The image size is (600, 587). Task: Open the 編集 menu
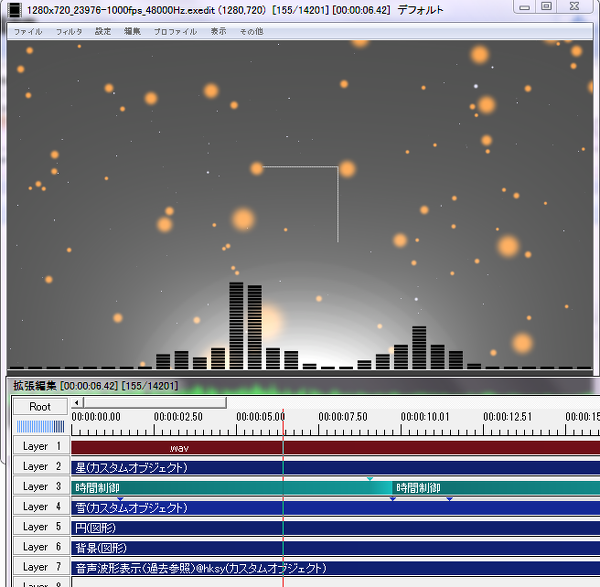click(132, 32)
